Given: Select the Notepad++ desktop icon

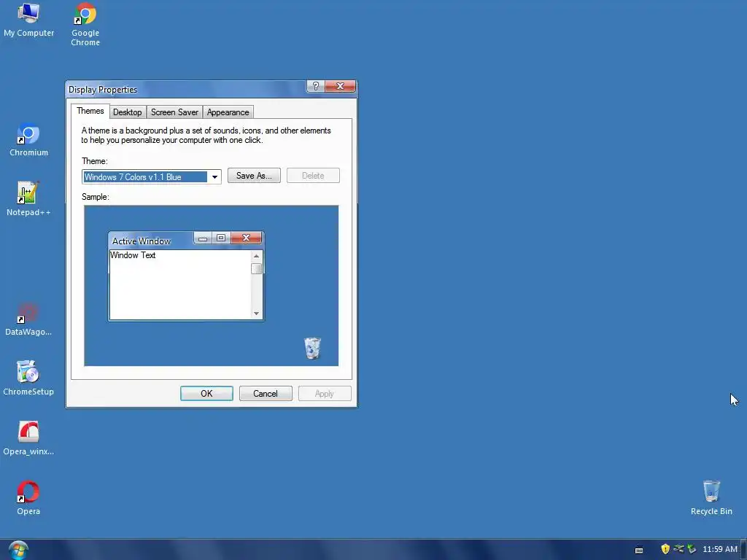Looking at the screenshot, I should (28, 199).
